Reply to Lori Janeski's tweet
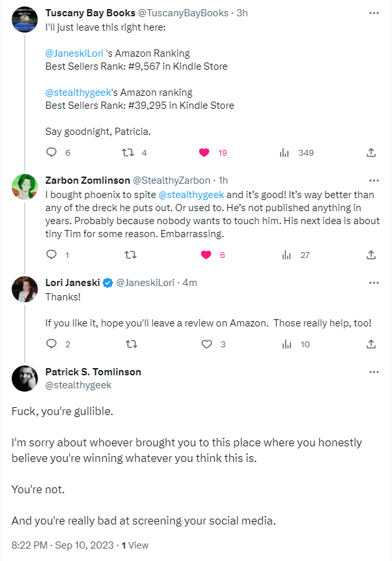This screenshot has height=561, width=392. click(x=52, y=344)
